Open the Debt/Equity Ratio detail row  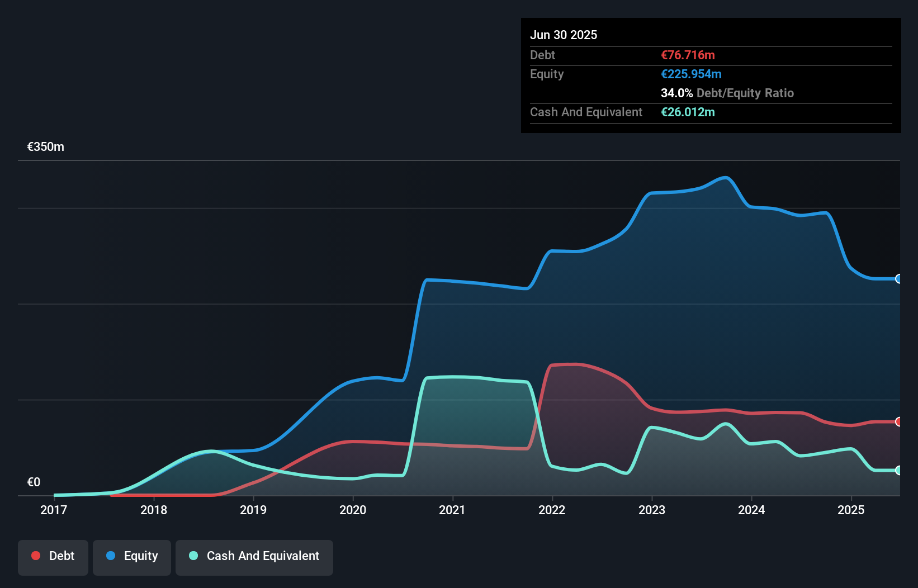[x=727, y=93]
